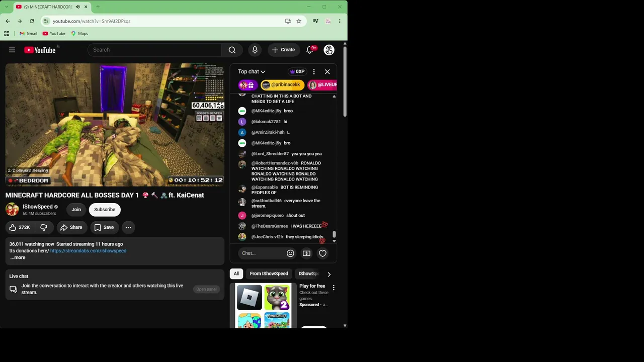
Task: Open the @pribinacekk Super Chat chip
Action: coord(283,85)
